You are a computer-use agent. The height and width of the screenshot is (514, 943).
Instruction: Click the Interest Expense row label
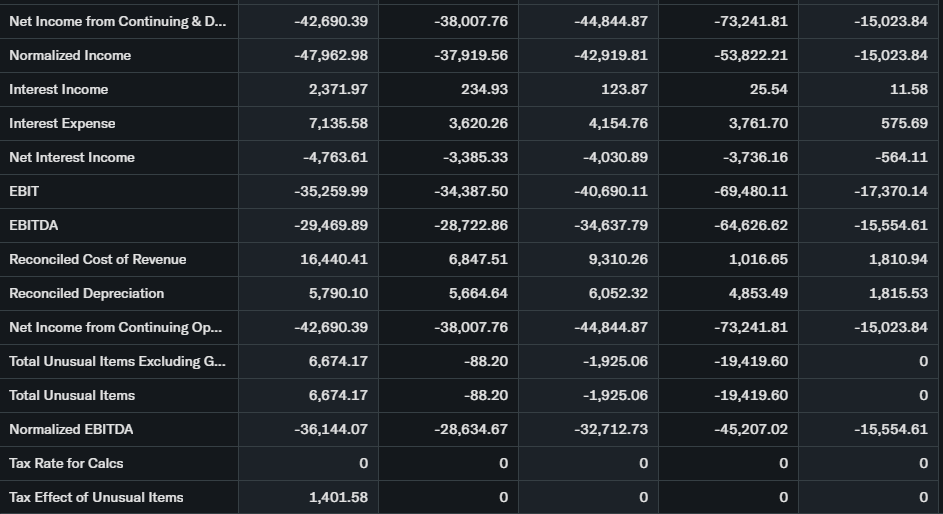62,123
